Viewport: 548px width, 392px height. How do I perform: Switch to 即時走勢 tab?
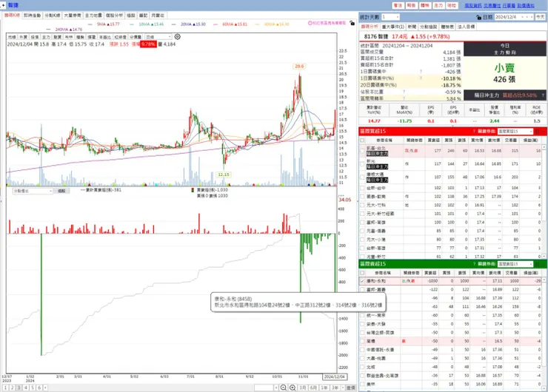32,16
